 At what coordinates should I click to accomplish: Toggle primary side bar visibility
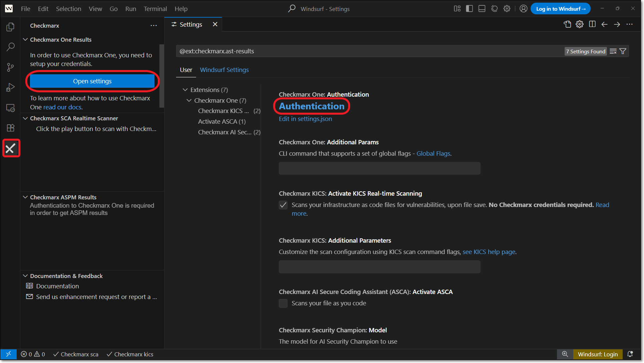(469, 9)
